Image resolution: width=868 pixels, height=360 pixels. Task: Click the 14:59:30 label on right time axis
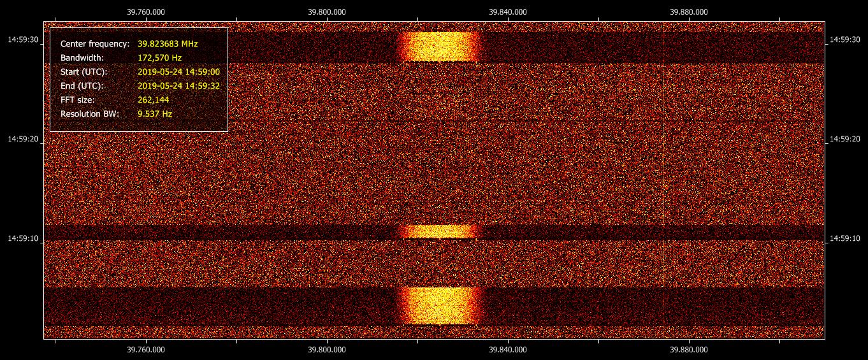click(845, 40)
